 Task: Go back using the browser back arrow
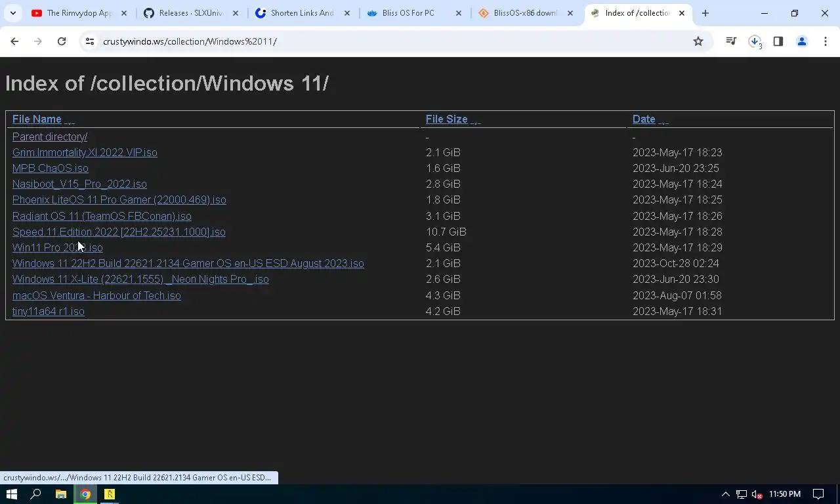click(x=14, y=41)
